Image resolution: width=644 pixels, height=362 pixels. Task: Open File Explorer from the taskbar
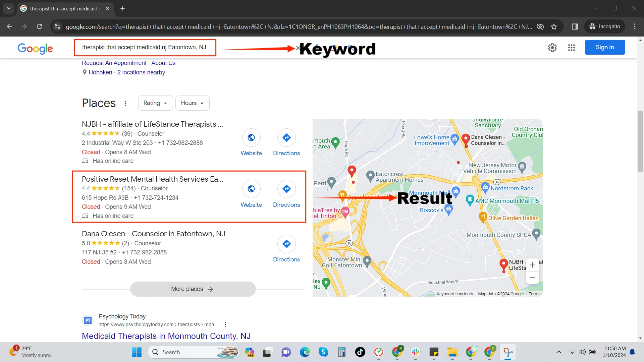click(452, 352)
